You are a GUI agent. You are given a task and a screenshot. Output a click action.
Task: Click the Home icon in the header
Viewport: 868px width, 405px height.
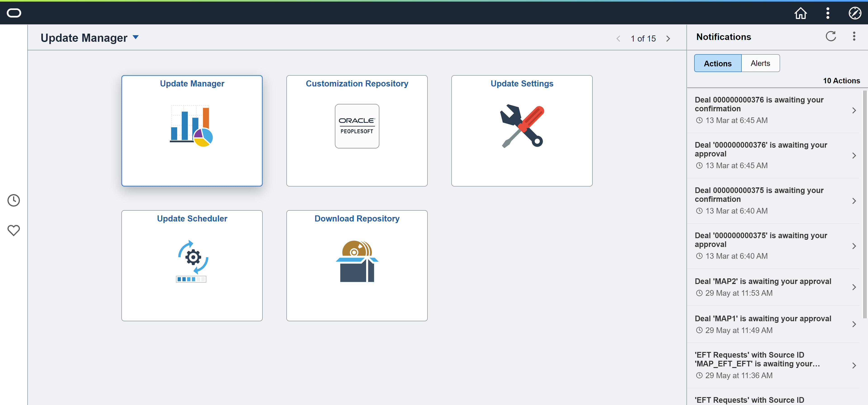(x=801, y=13)
